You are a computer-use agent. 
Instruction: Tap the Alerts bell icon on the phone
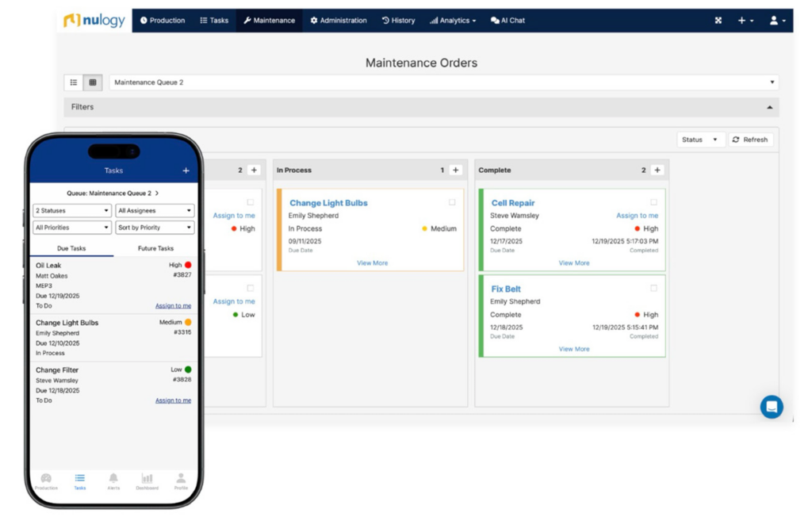click(x=113, y=479)
